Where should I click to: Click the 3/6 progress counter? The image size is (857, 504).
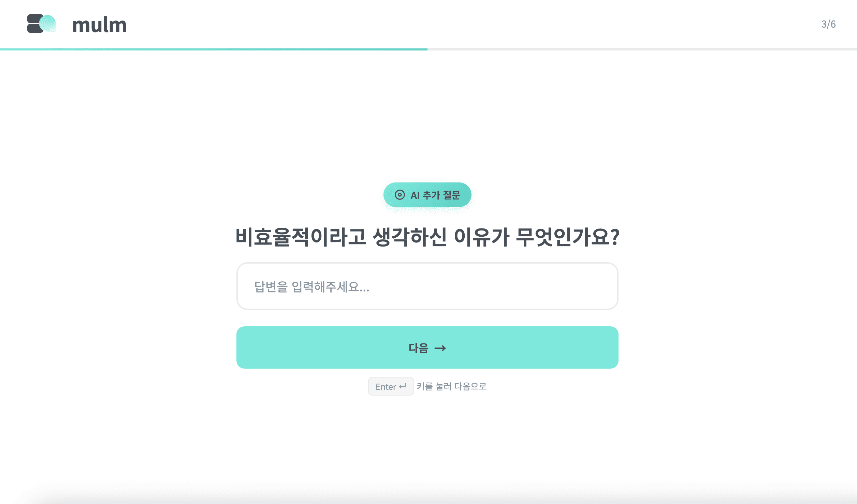pyautogui.click(x=828, y=24)
